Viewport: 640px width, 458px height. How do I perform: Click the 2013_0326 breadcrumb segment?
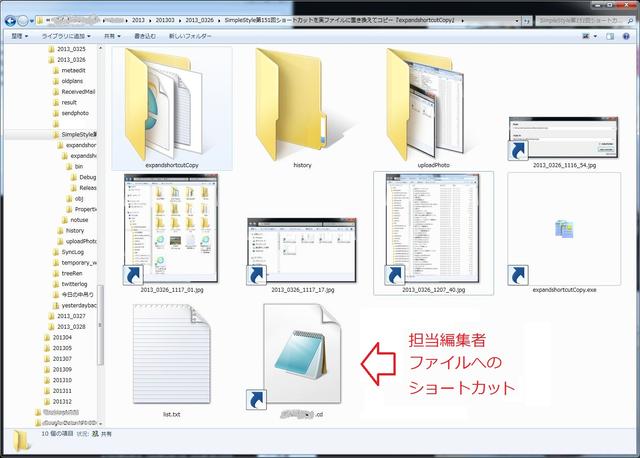[x=199, y=20]
